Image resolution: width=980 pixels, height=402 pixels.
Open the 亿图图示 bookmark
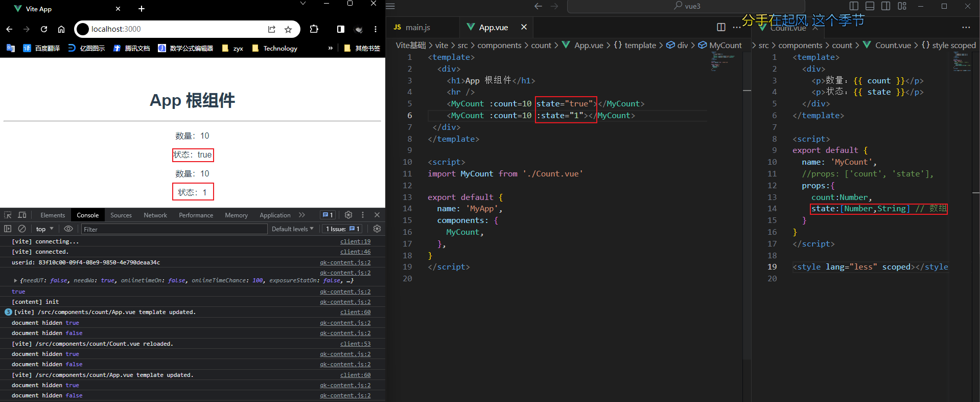pos(86,48)
